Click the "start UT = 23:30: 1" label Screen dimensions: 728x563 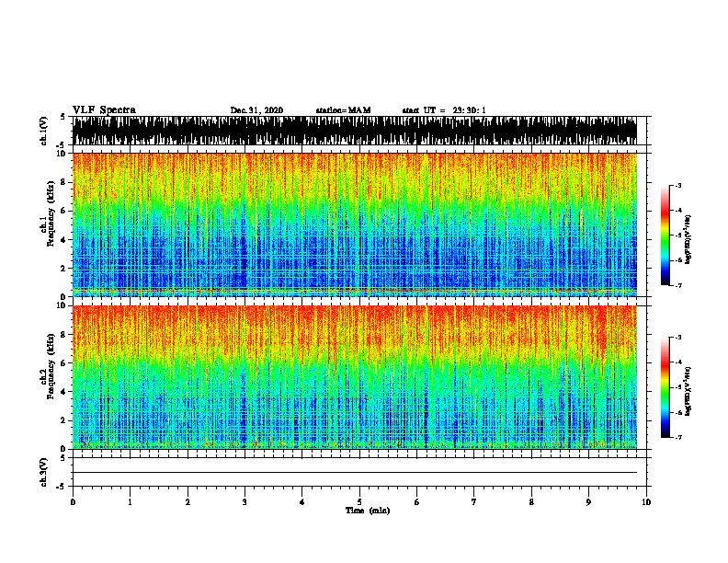click(444, 110)
